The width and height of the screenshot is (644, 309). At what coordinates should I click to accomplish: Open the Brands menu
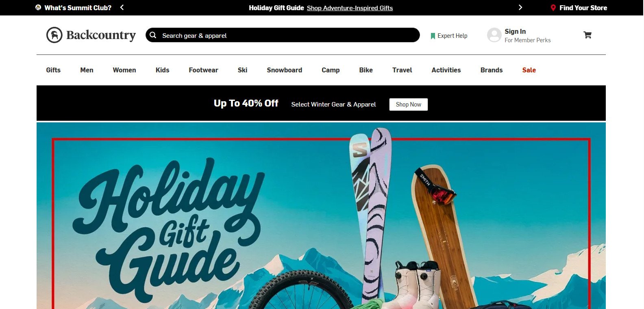(x=492, y=70)
